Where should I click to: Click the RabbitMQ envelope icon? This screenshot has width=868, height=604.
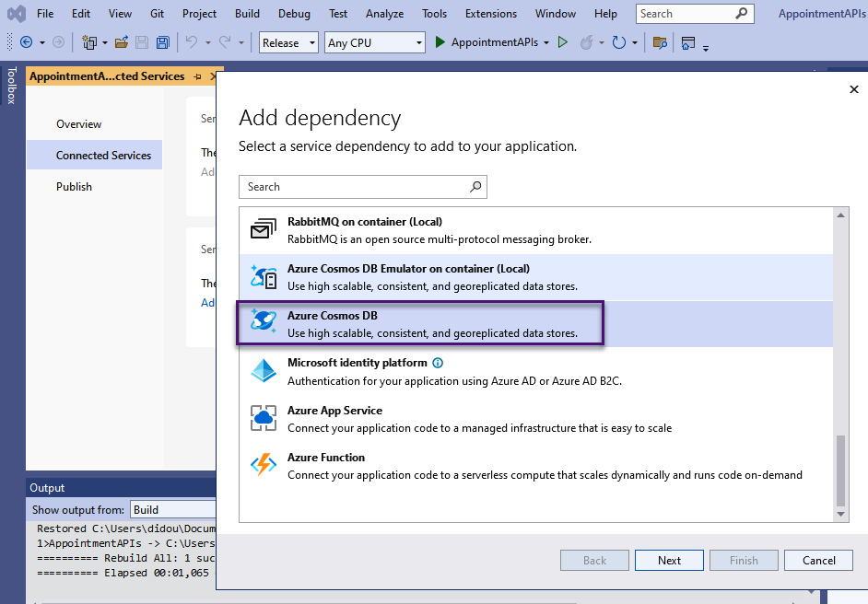coord(264,229)
